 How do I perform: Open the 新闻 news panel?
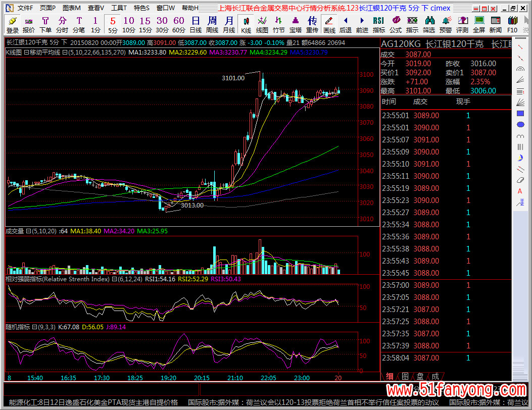495,25
